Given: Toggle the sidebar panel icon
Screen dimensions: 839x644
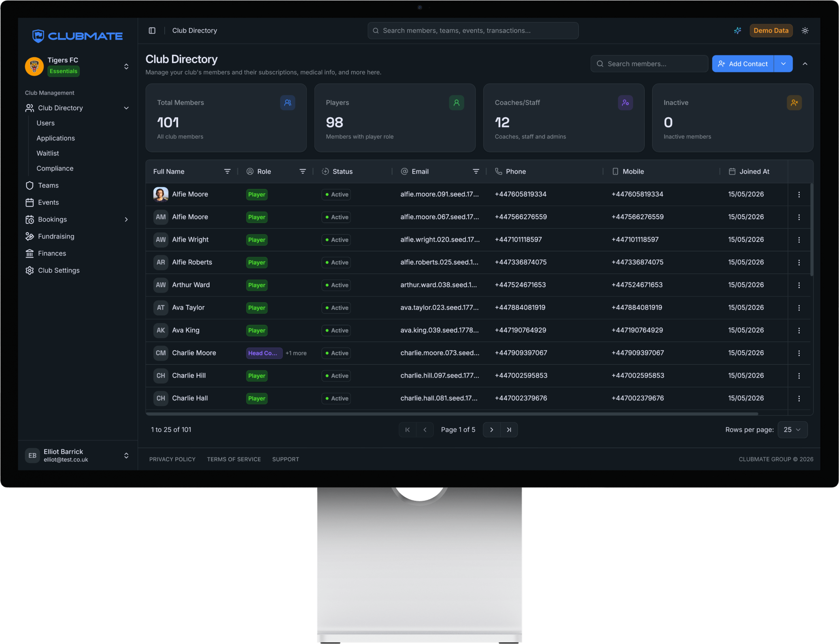Looking at the screenshot, I should click(x=152, y=31).
